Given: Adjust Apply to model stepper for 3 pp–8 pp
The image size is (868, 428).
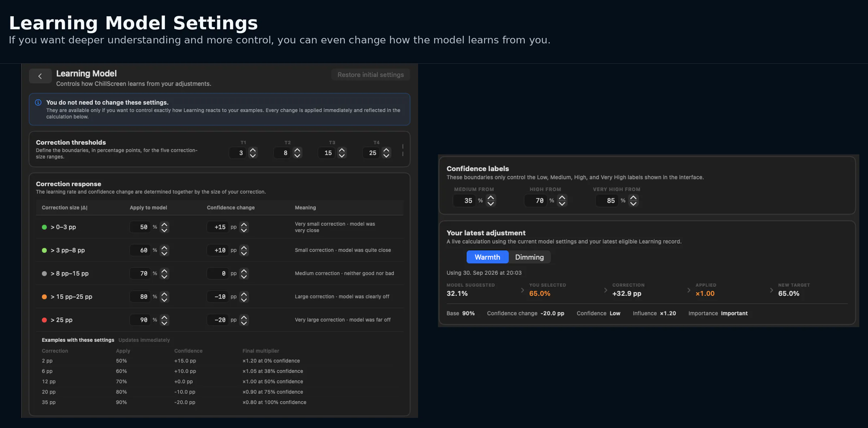Looking at the screenshot, I should (x=164, y=250).
